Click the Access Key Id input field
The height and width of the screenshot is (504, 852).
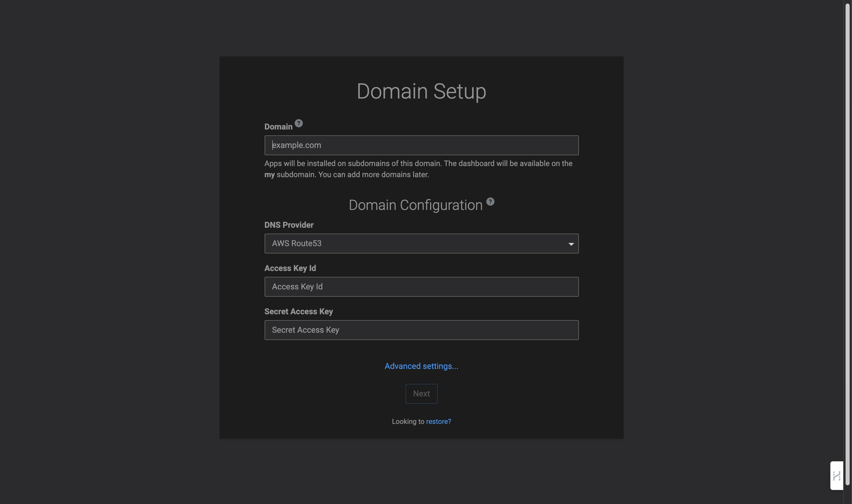(421, 286)
